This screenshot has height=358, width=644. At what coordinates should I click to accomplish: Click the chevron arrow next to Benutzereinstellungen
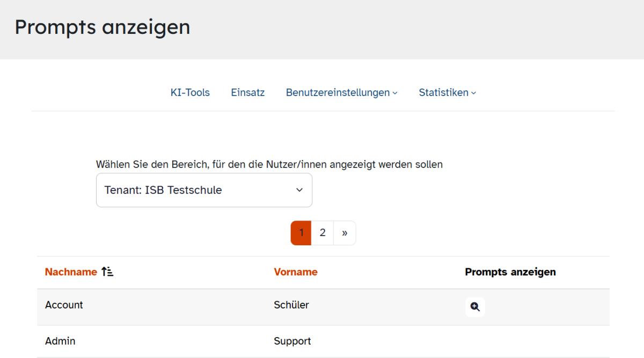pyautogui.click(x=395, y=93)
